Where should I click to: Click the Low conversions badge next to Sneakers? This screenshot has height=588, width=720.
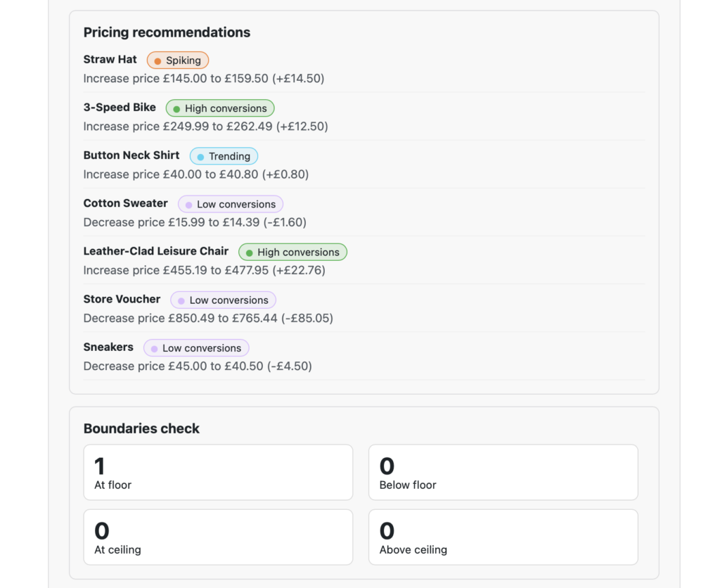[196, 347]
